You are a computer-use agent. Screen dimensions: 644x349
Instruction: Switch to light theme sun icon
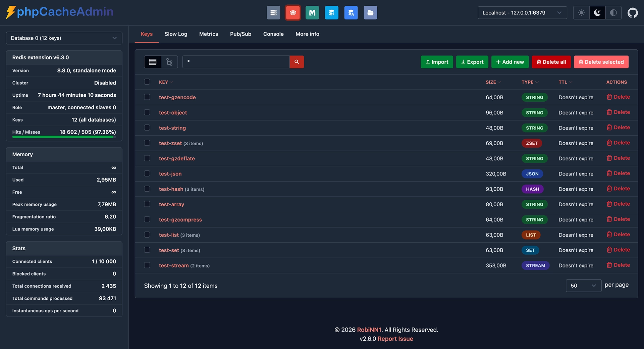581,13
